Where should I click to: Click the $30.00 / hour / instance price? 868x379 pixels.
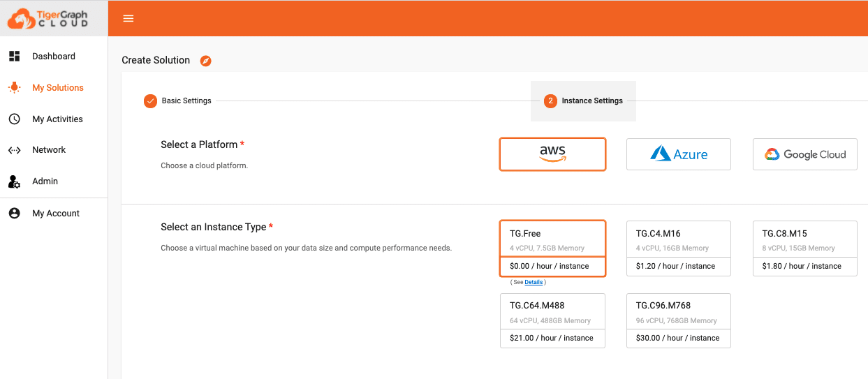[x=677, y=339]
